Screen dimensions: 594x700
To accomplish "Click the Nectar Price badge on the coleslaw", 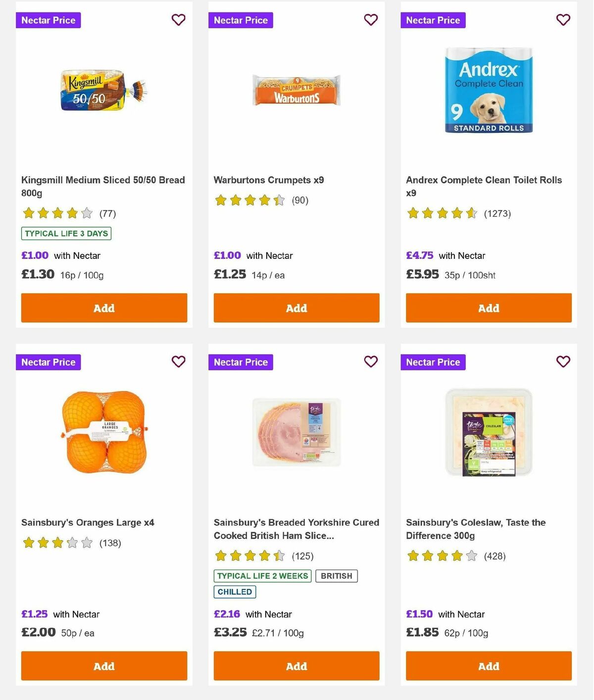I will point(433,362).
